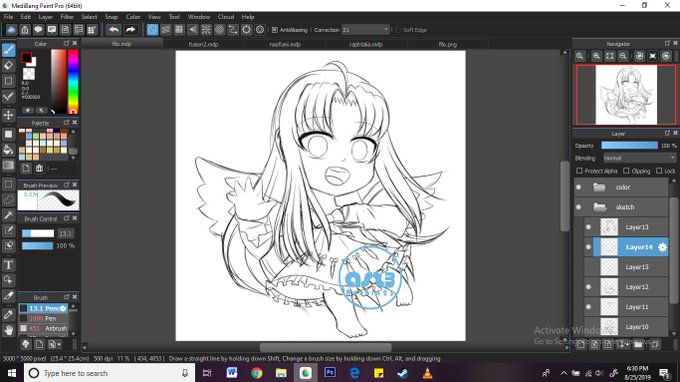
Task: Add a new color to the palette
Action: point(26,168)
